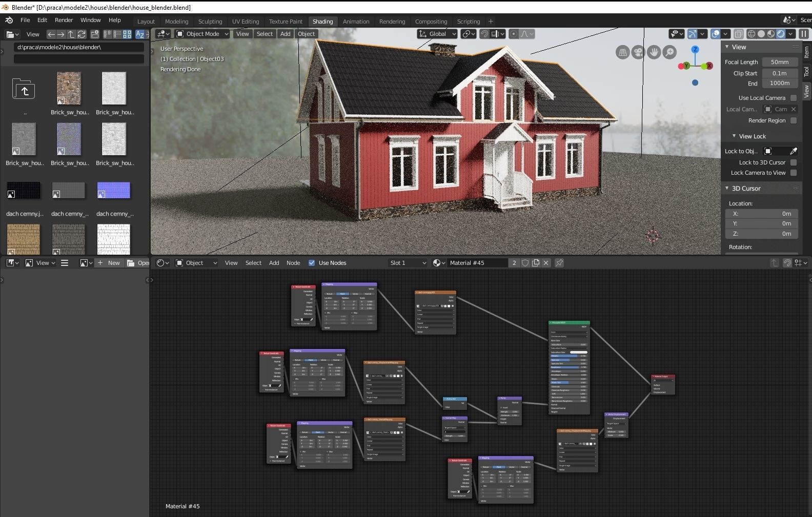Screen dimensions: 812x517
Task: Duplicate Material #45 with new material icon
Action: (x=536, y=263)
